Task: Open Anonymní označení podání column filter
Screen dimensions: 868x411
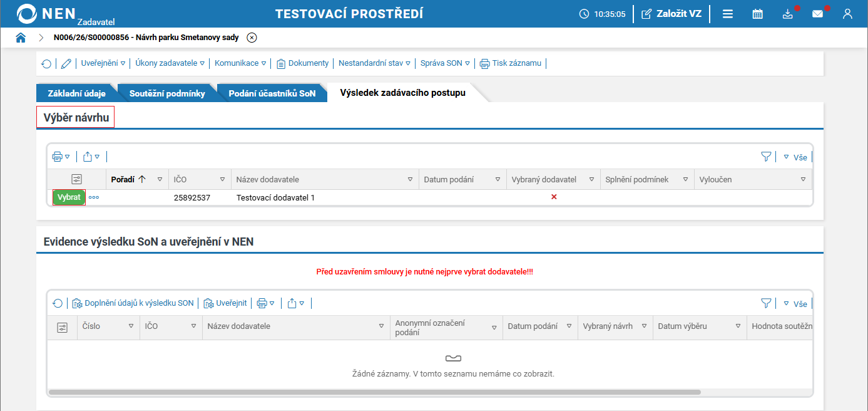Action: pyautogui.click(x=494, y=328)
